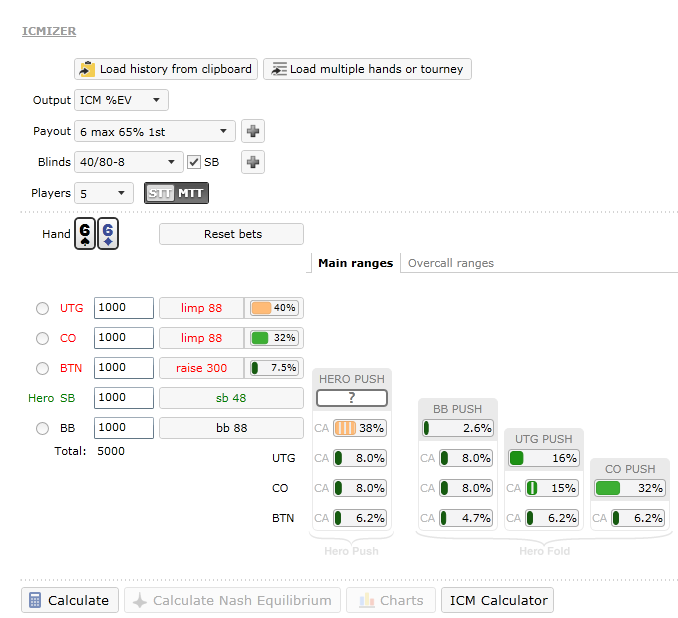Click Reset bets button
Screen dimensions: 678x618
(x=231, y=234)
